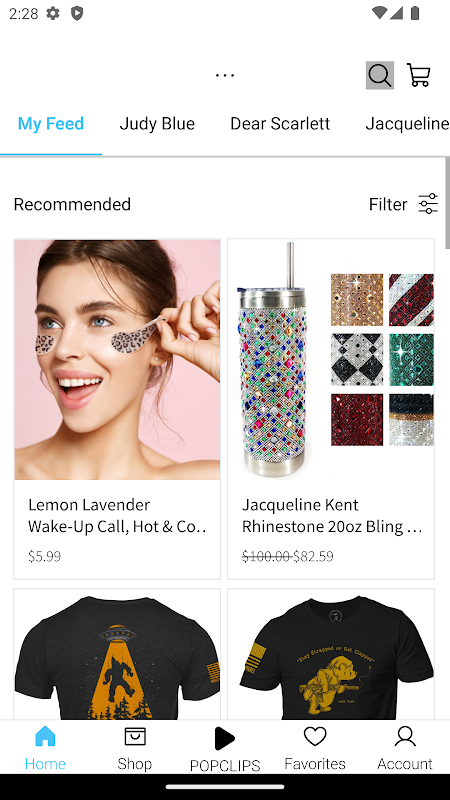Image resolution: width=450 pixels, height=800 pixels.
Task: Open Jacqueline Kent Rhinestone Bling product title
Action: click(332, 515)
